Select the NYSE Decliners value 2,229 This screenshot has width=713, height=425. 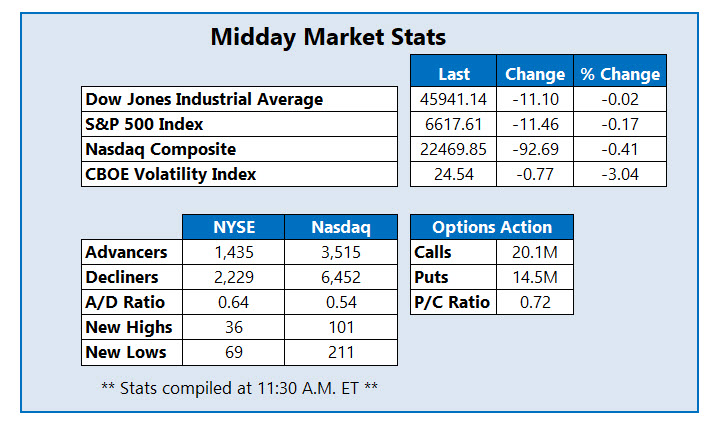[233, 277]
